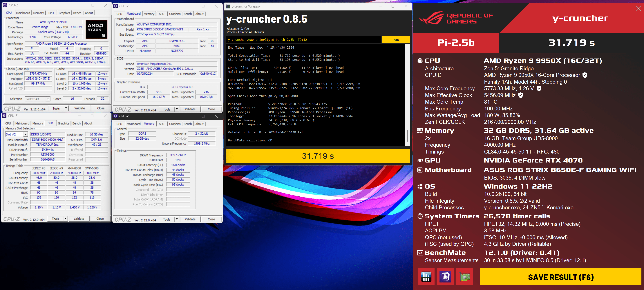Expand Tools arrow in CPU-Z SPD window

click(x=65, y=219)
